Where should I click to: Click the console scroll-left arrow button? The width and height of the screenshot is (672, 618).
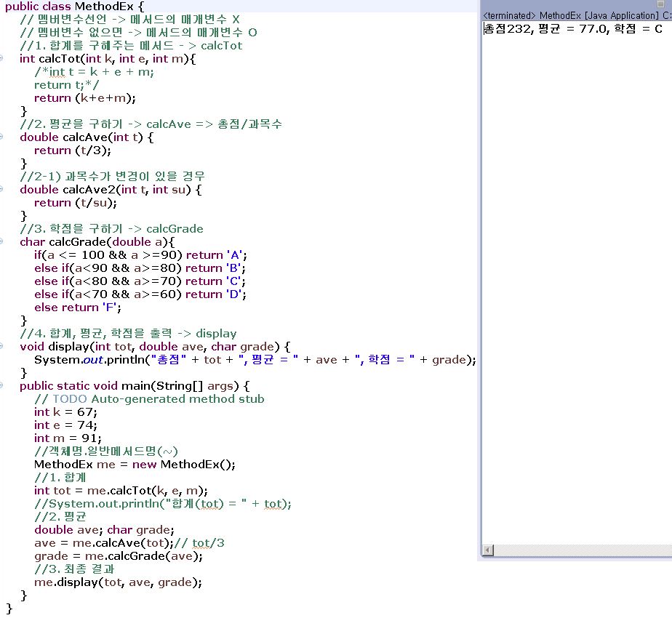pos(488,550)
